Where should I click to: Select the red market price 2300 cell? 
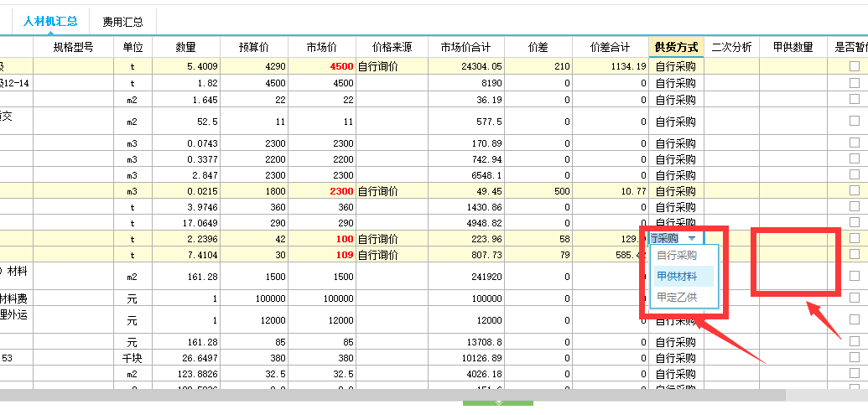pyautogui.click(x=322, y=191)
